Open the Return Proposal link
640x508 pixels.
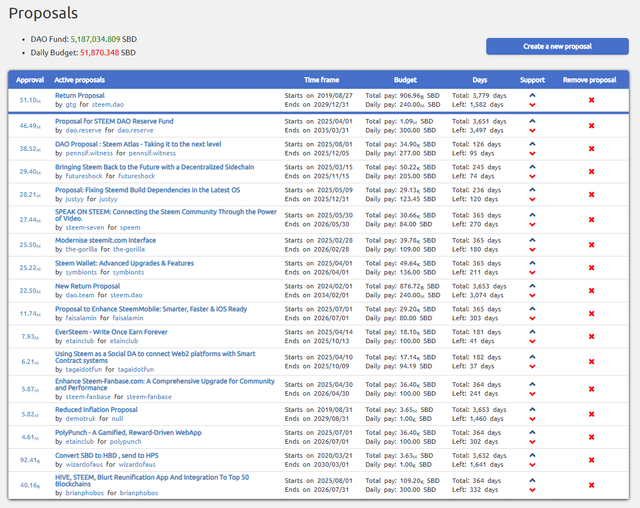(80, 95)
